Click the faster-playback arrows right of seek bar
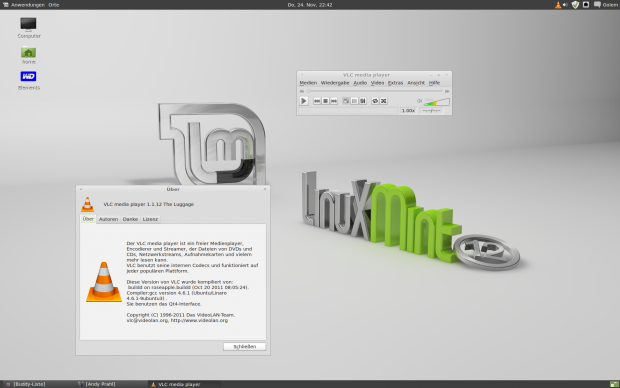This screenshot has width=620, height=388. coord(447,91)
